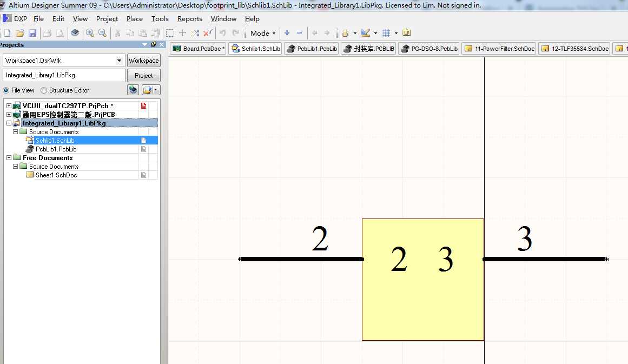628x364 pixels.
Task: Open the dropdown arrow beside the Grid icon
Action: tap(396, 33)
